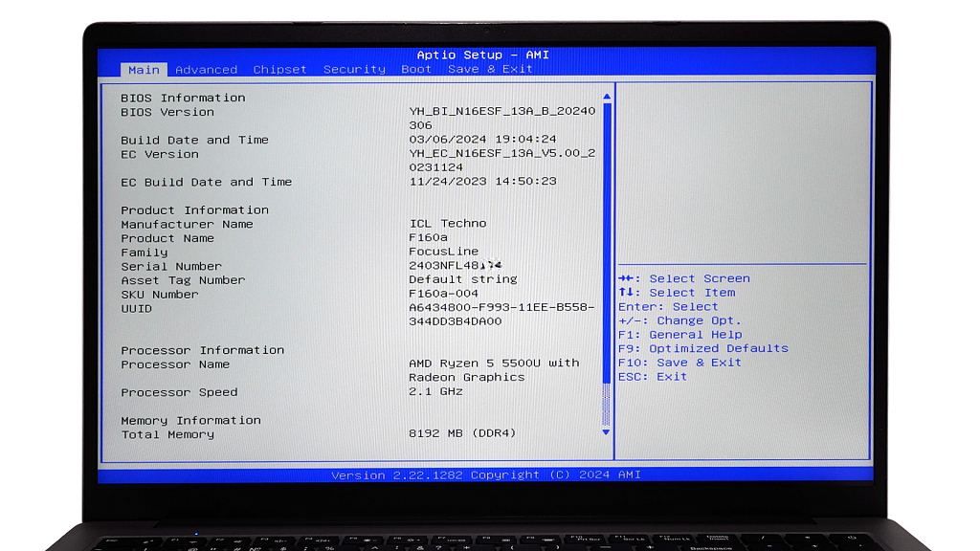Select the Total Memory 8192 MB value
Image resolution: width=980 pixels, height=551 pixels.
(462, 433)
